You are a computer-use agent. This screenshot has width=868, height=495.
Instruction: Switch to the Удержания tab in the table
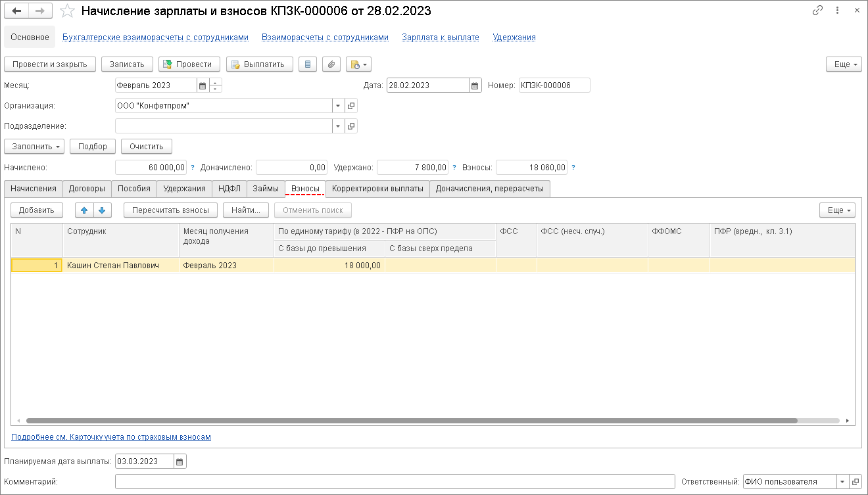185,189
